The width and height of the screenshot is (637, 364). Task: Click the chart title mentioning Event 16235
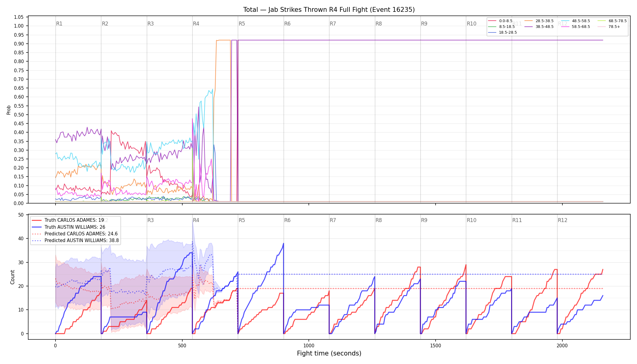pyautogui.click(x=329, y=10)
